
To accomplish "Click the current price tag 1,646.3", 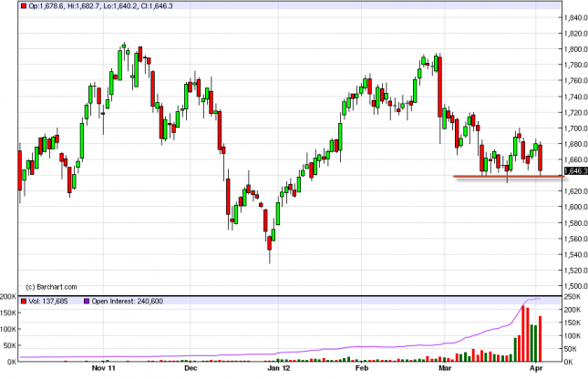I will [575, 171].
